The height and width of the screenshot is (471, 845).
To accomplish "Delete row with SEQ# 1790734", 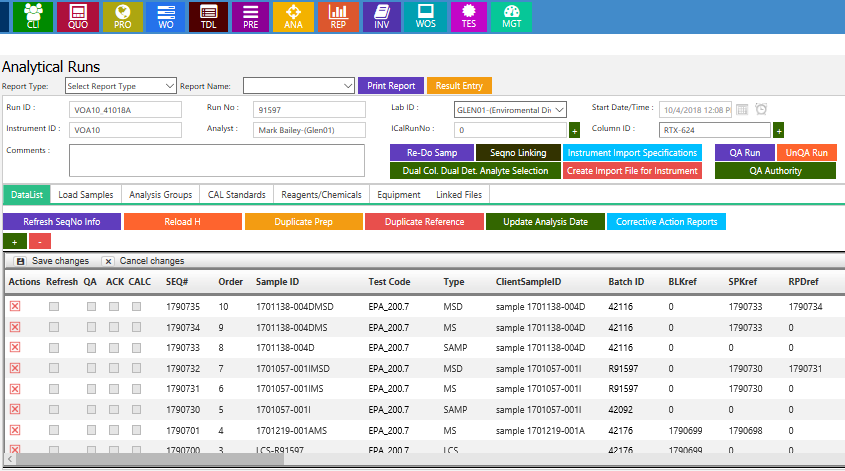I will coord(15,327).
